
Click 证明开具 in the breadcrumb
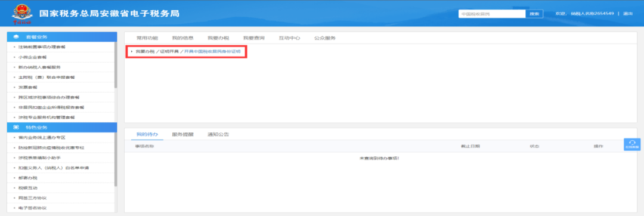169,52
